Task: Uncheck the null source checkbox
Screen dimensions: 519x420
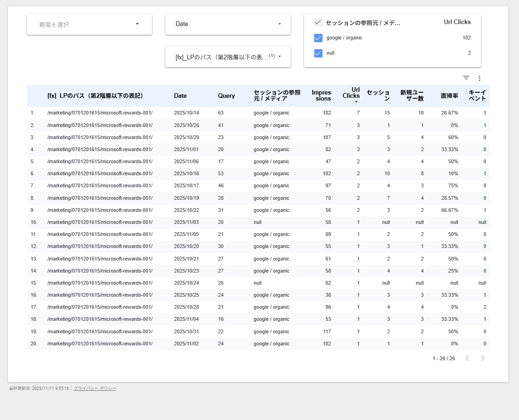Action: coord(318,53)
